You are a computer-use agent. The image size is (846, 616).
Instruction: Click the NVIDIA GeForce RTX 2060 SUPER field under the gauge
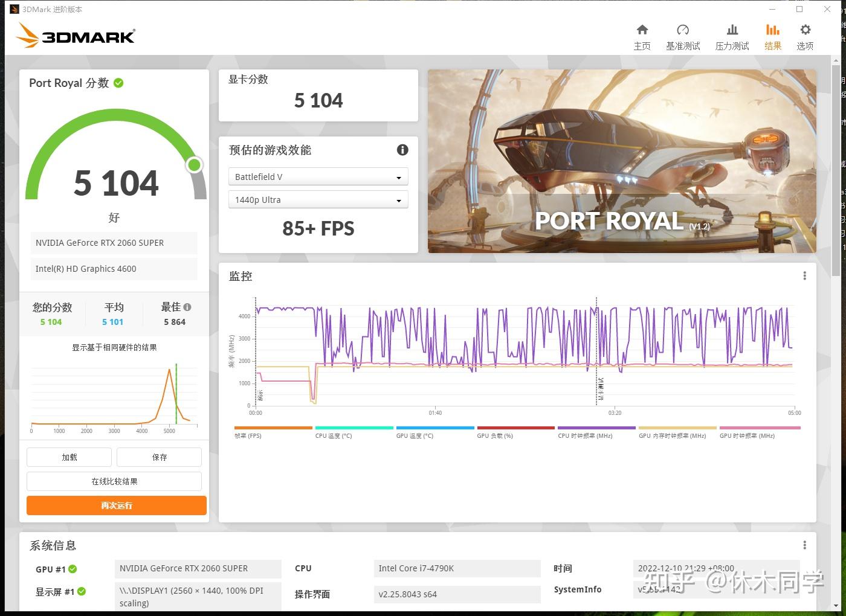pos(114,243)
